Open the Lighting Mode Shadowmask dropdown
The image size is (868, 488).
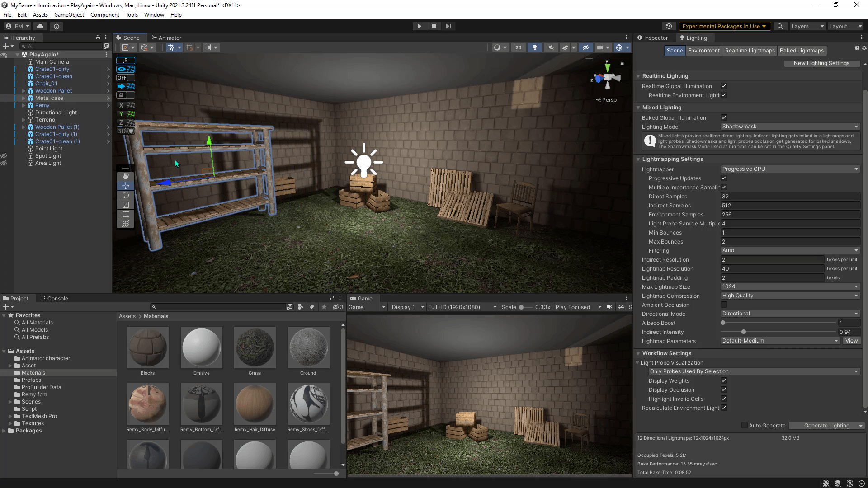pyautogui.click(x=790, y=127)
